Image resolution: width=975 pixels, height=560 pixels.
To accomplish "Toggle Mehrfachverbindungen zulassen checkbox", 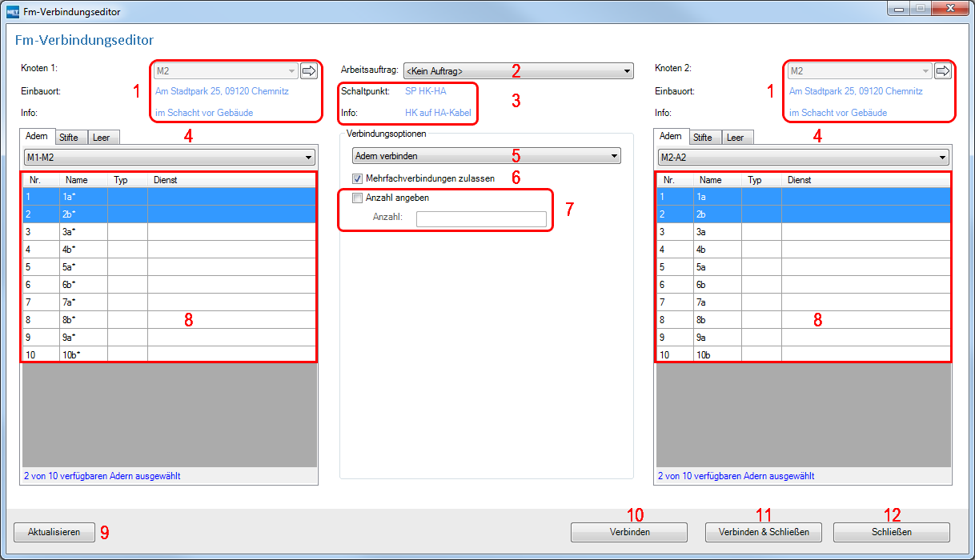I will [x=358, y=178].
